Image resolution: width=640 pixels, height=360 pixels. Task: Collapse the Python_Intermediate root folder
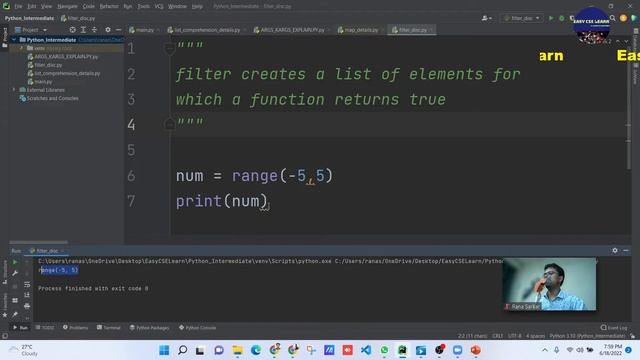coord(14,40)
